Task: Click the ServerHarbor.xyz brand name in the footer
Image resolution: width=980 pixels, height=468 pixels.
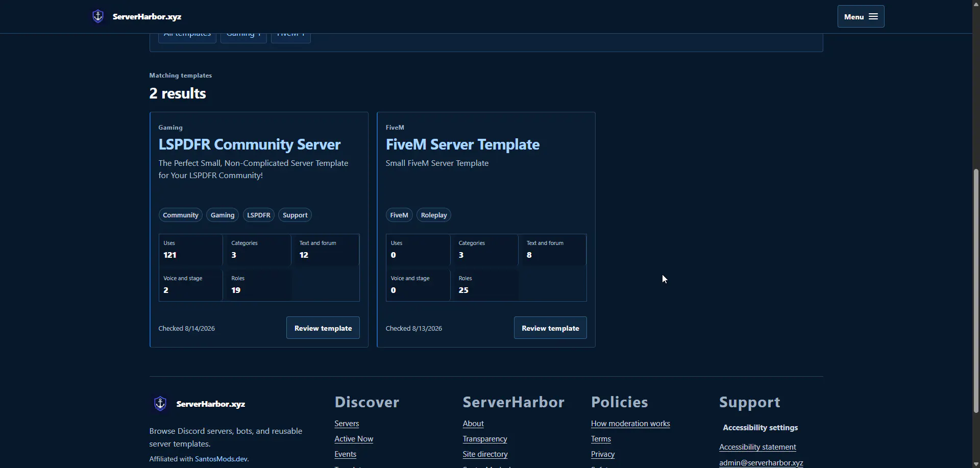Action: pos(211,404)
